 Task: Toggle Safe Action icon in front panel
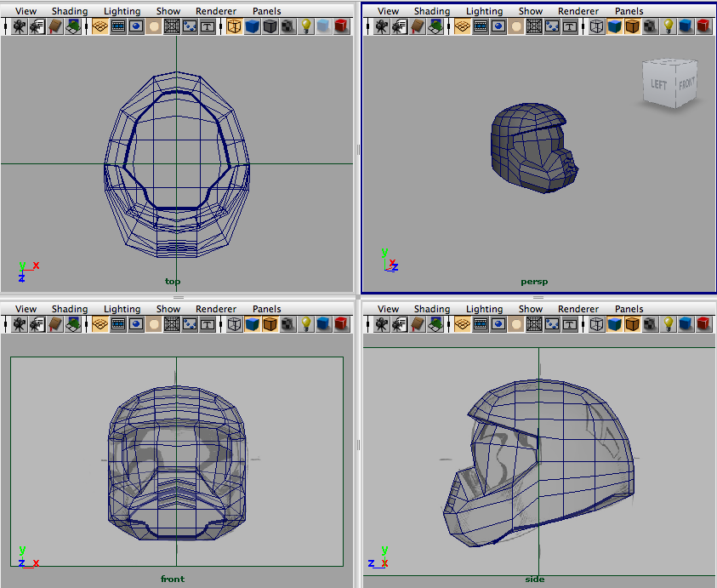click(190, 324)
